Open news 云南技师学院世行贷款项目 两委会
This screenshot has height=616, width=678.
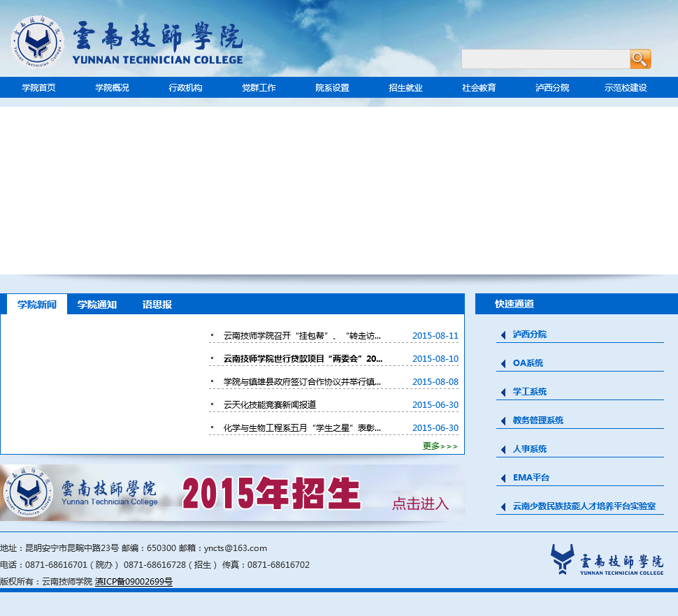pyautogui.click(x=303, y=358)
